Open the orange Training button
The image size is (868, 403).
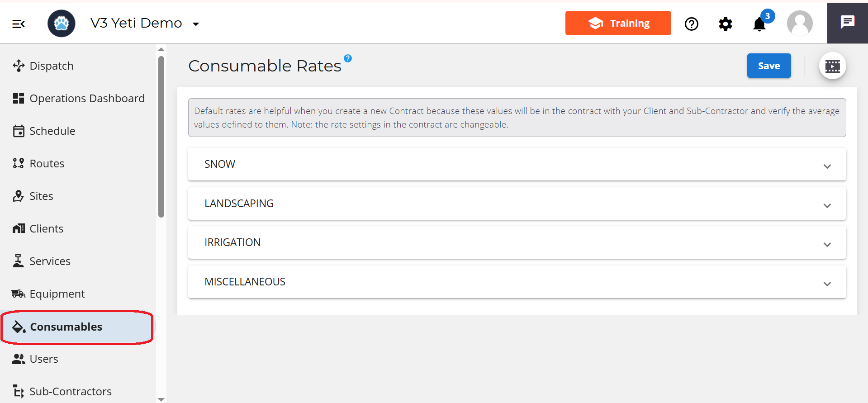[618, 23]
